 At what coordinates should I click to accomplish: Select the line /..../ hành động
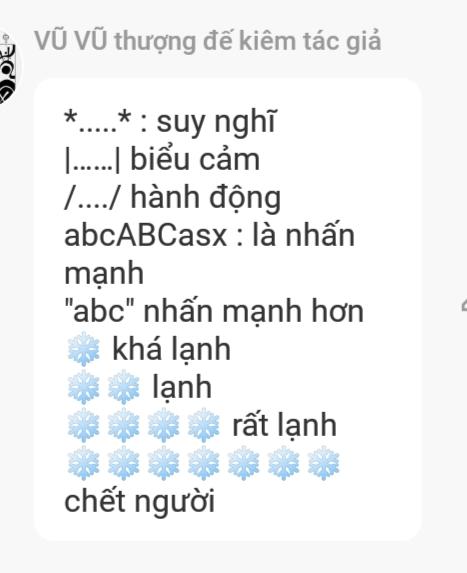(x=172, y=198)
